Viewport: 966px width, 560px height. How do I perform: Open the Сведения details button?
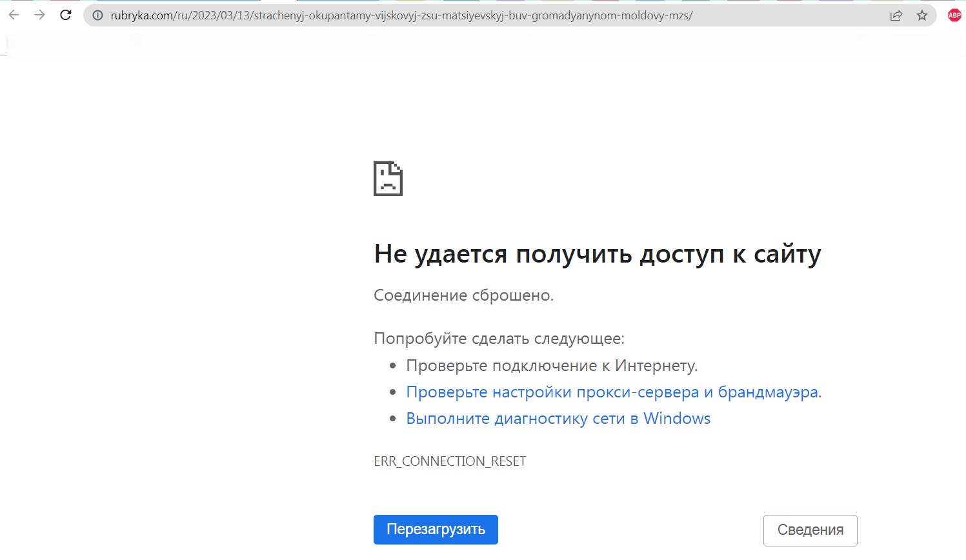pos(810,530)
